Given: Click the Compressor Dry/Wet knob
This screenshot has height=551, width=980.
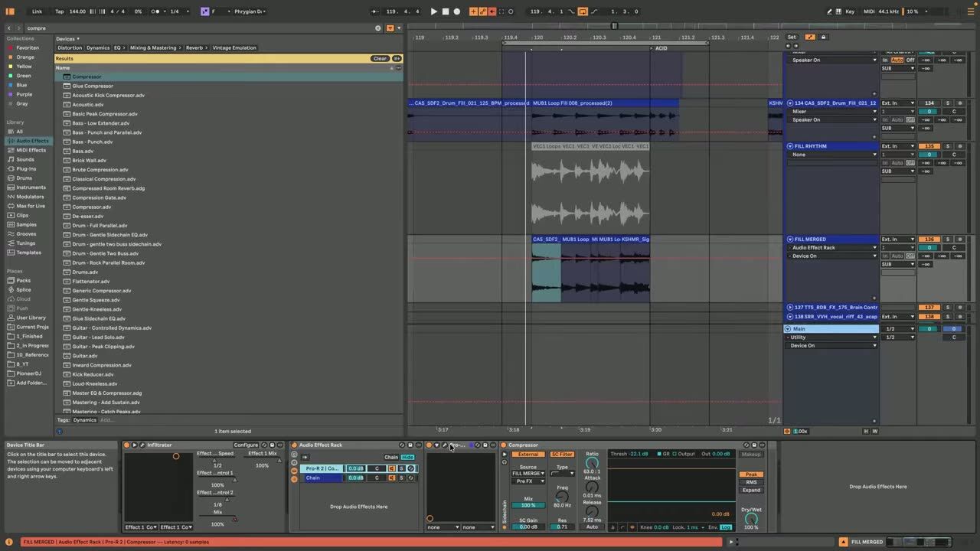Looking at the screenshot, I should (x=751, y=519).
